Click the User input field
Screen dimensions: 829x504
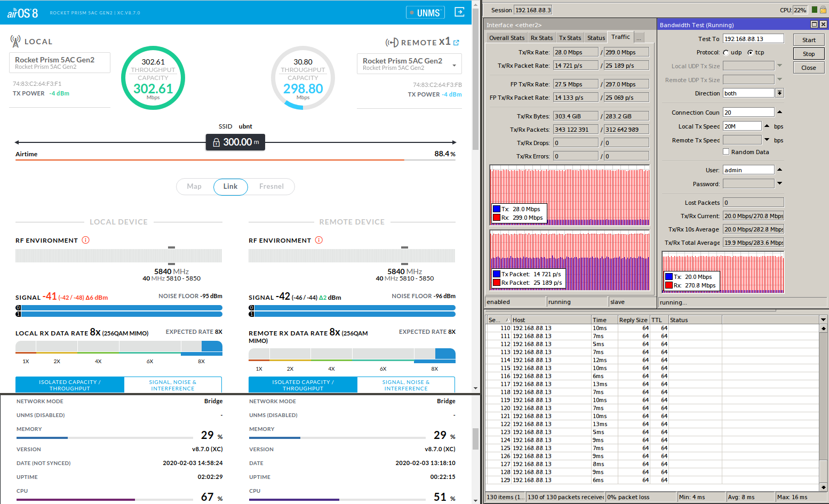[x=748, y=170]
